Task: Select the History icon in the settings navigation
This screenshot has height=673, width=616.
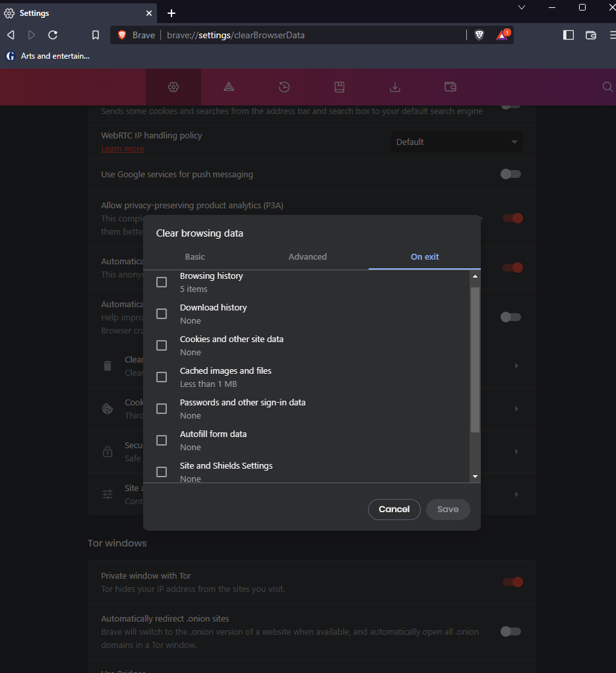Action: (284, 86)
